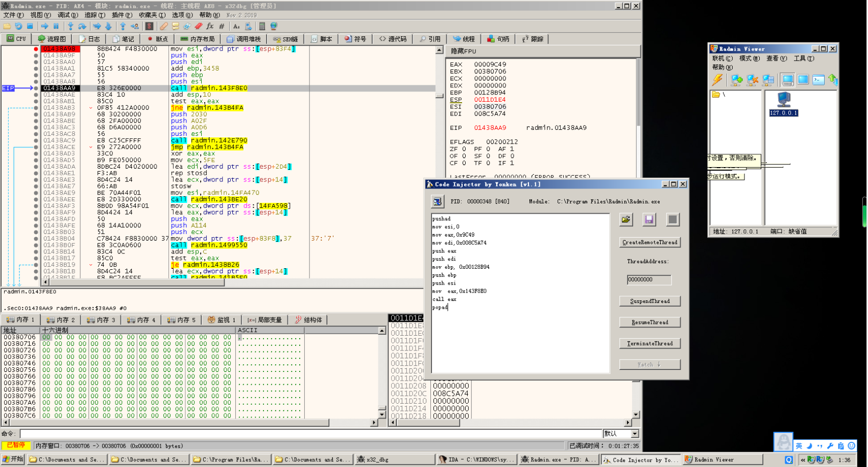Open the Scylla plugin icon

coord(149,26)
